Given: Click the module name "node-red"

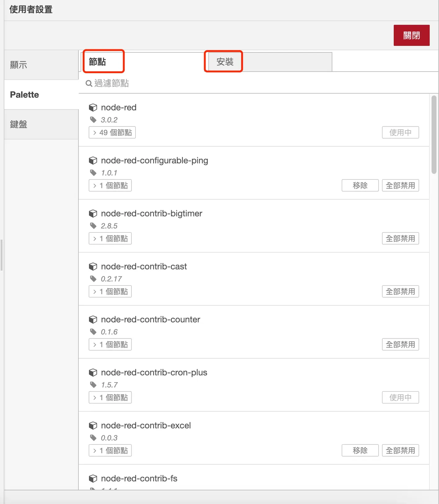Looking at the screenshot, I should [x=119, y=108].
